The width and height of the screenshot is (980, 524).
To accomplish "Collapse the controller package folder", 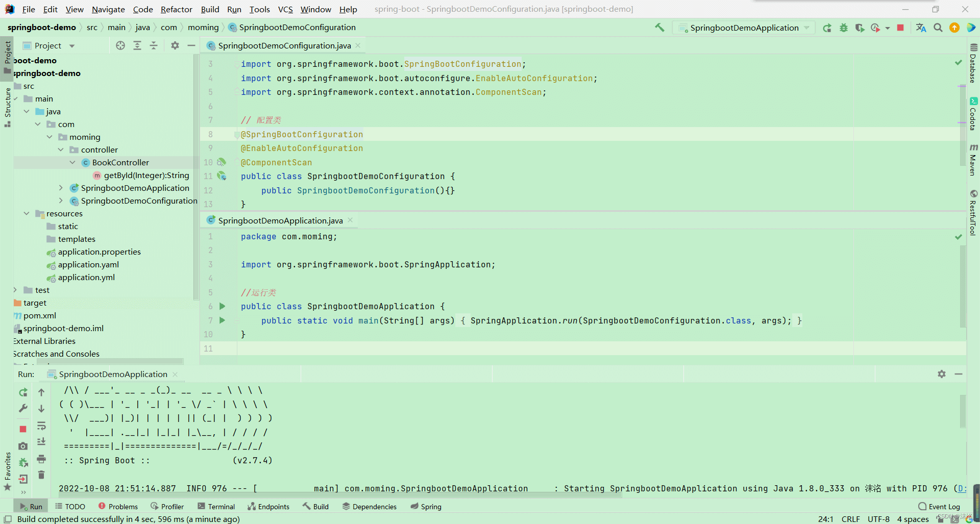I will (61, 149).
